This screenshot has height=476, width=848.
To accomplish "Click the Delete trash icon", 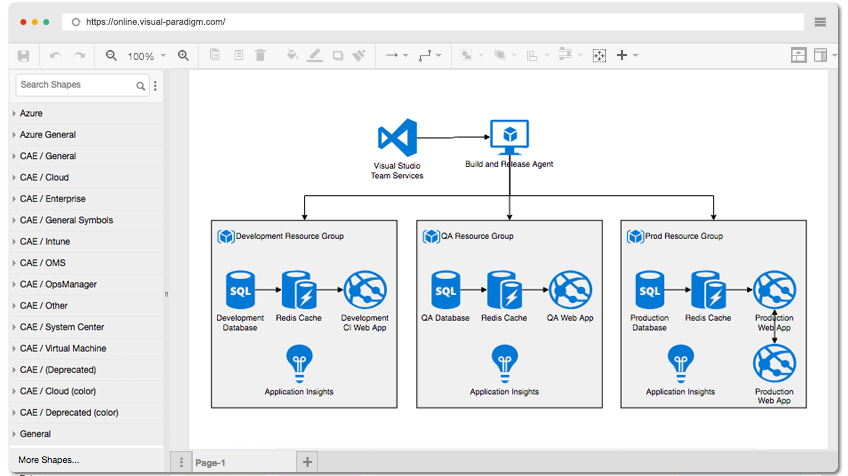I will coord(260,55).
